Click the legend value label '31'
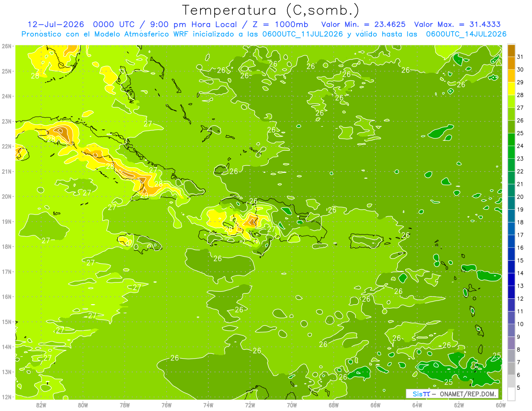 click(x=520, y=56)
